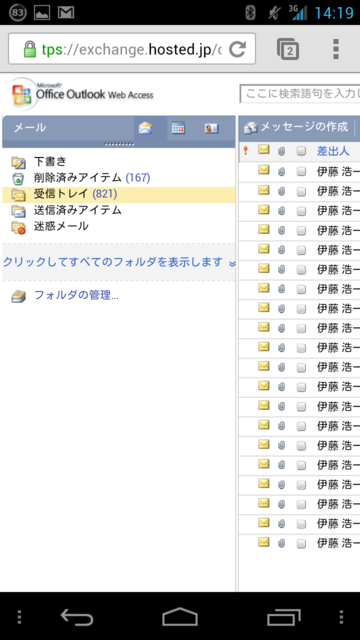
Task: Tap the Gmail notification icon in status bar
Action: point(66,13)
